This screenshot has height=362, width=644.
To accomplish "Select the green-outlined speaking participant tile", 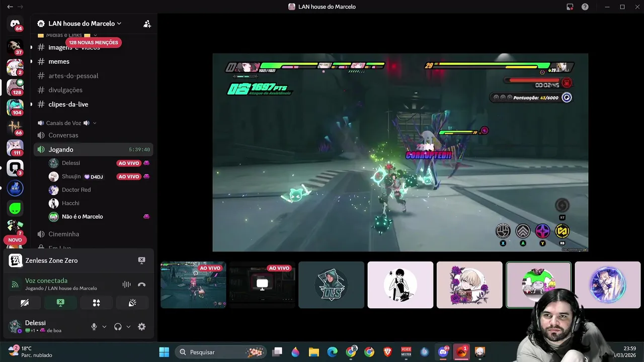I will coord(538,285).
